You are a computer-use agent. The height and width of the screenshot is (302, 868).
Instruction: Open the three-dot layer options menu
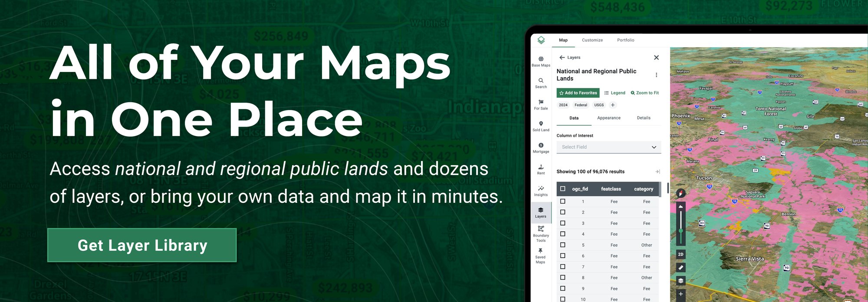point(656,75)
